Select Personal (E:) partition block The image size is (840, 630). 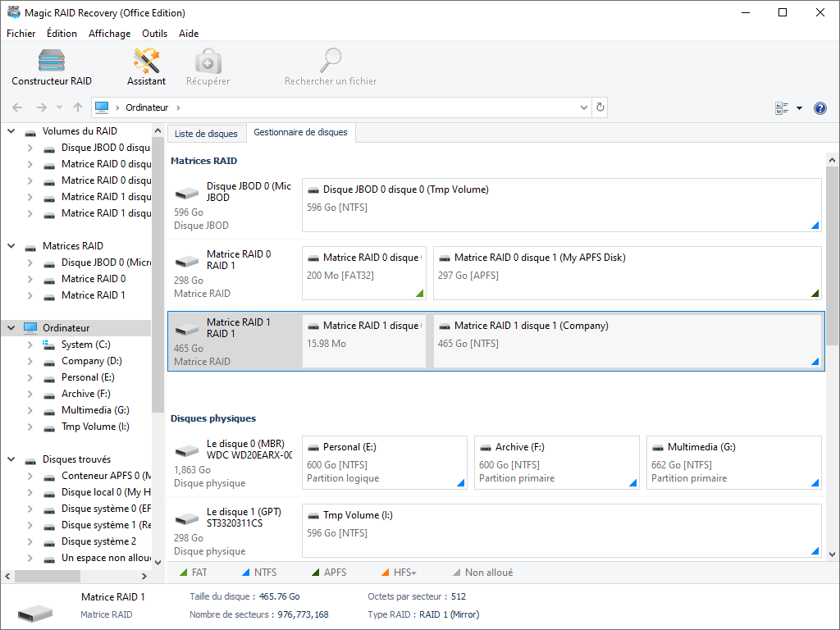tap(385, 463)
